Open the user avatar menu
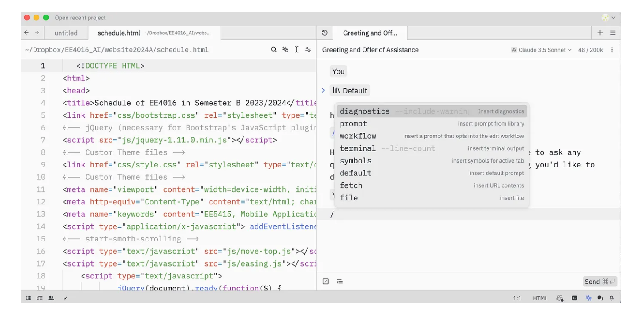 pos(608,18)
